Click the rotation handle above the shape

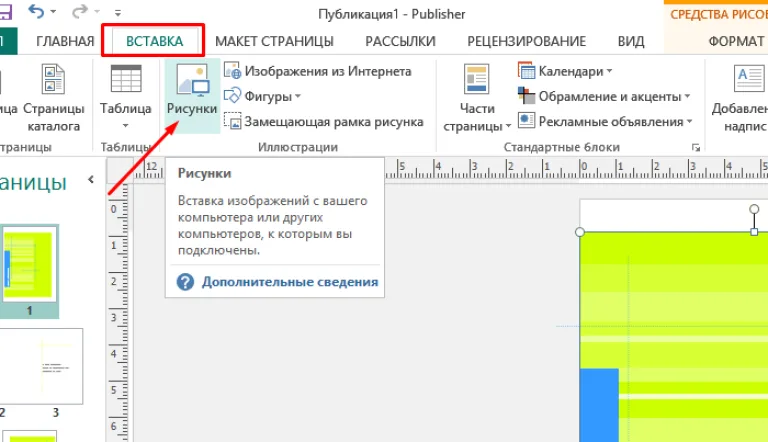754,209
